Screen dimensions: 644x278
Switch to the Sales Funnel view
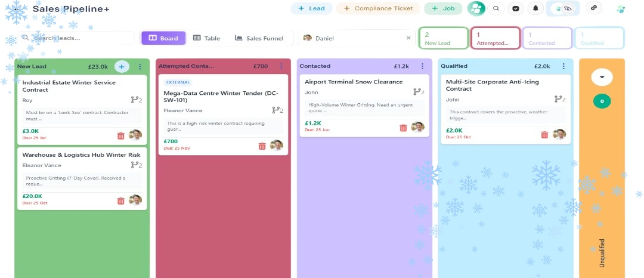pos(259,38)
